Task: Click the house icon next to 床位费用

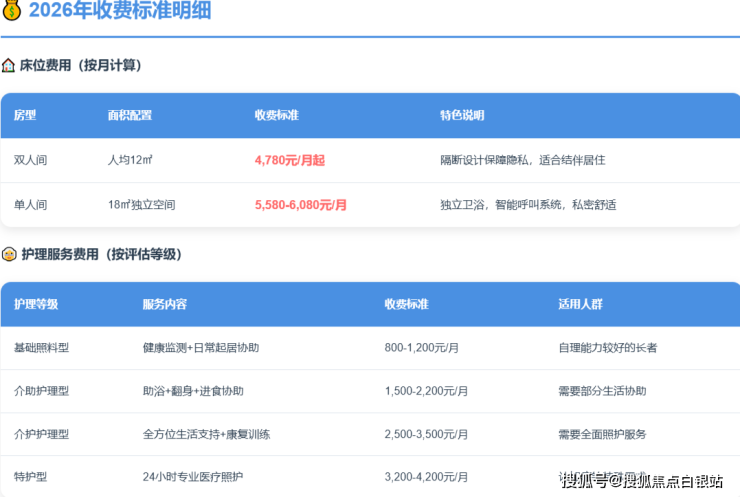Action: [x=8, y=65]
